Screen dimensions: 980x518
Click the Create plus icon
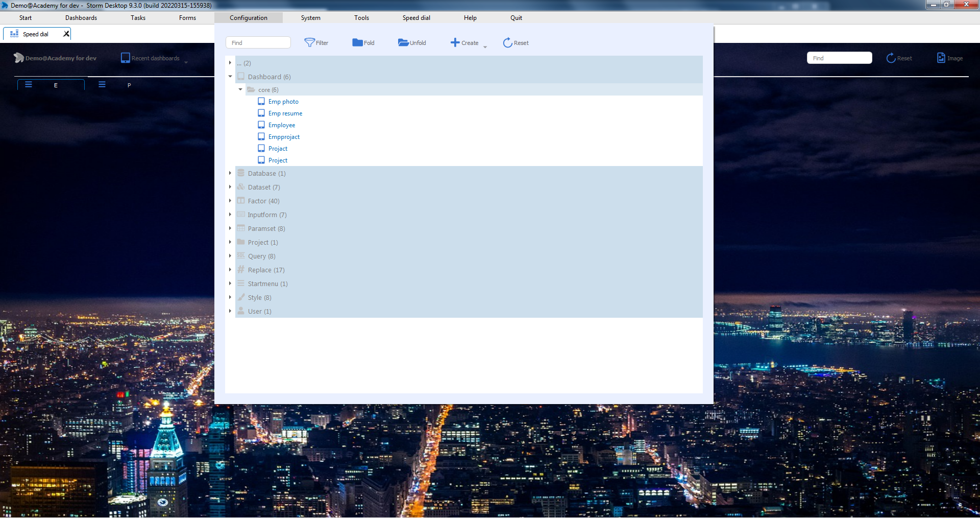tap(455, 42)
